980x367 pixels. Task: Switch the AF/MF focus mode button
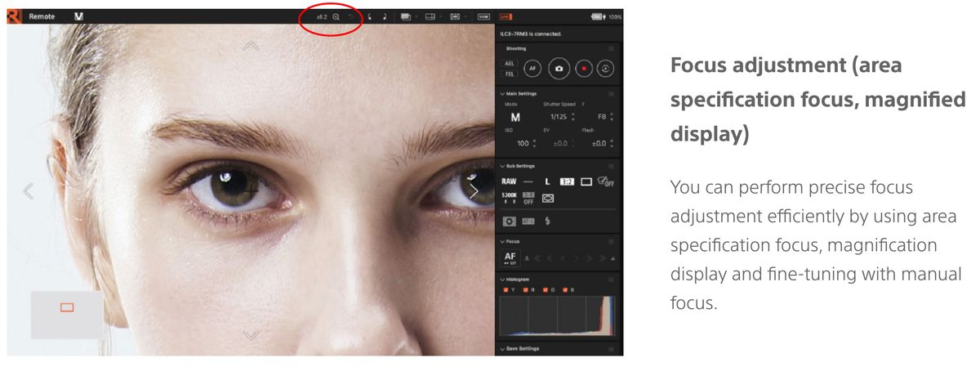(x=510, y=257)
